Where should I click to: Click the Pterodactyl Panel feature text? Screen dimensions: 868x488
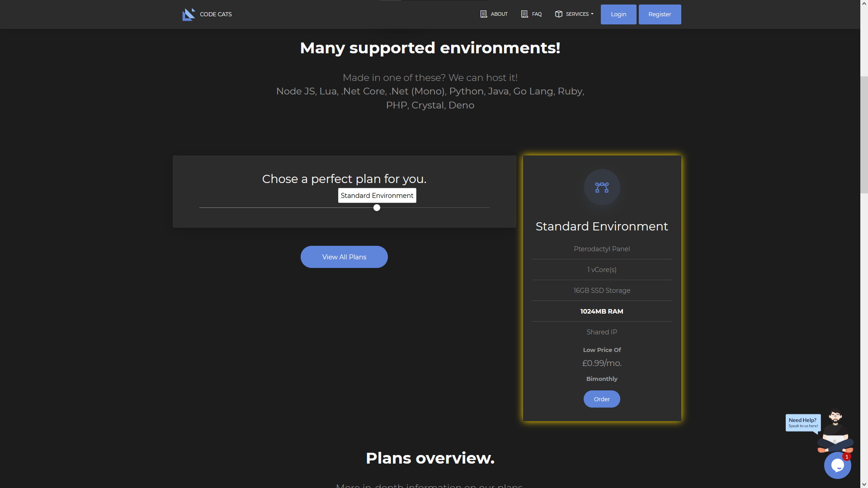click(602, 249)
